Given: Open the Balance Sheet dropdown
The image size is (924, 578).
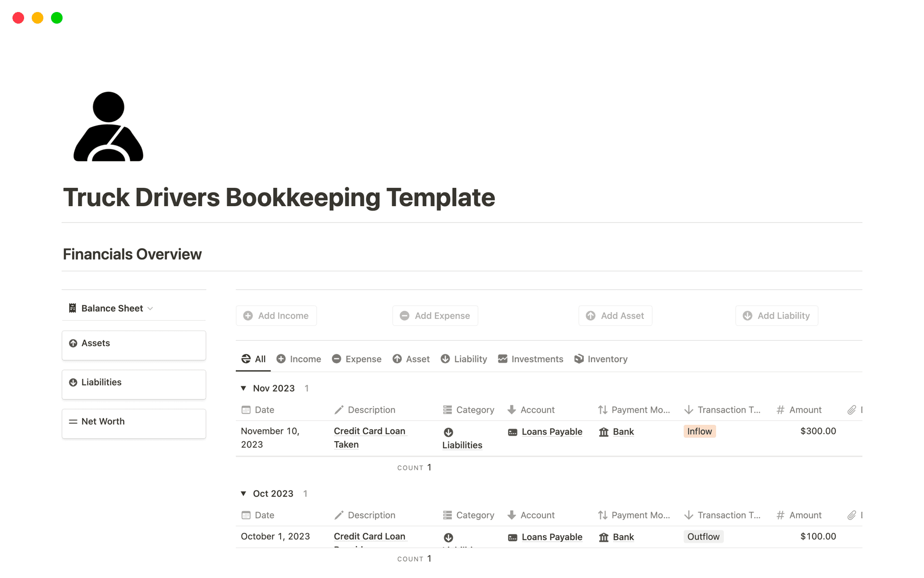Looking at the screenshot, I should click(151, 308).
